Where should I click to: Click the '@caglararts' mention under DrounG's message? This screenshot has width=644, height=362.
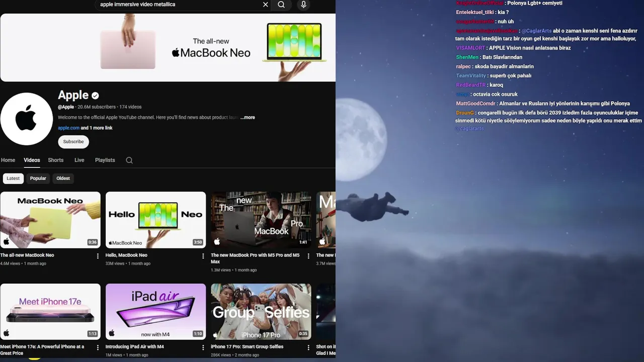click(x=469, y=129)
